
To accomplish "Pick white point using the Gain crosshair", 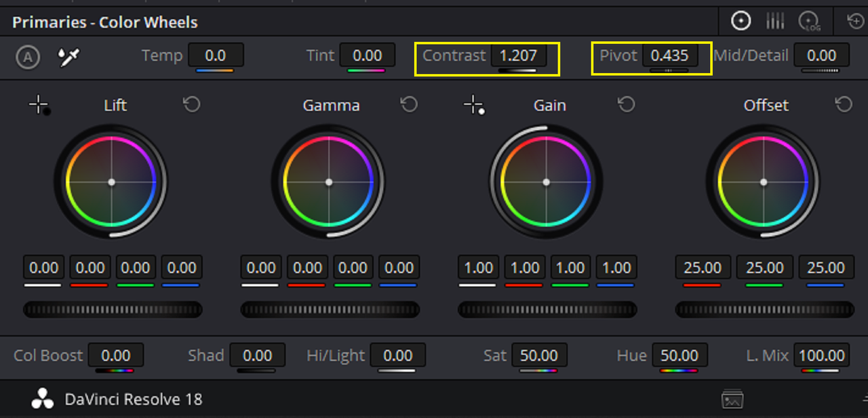I will [473, 105].
